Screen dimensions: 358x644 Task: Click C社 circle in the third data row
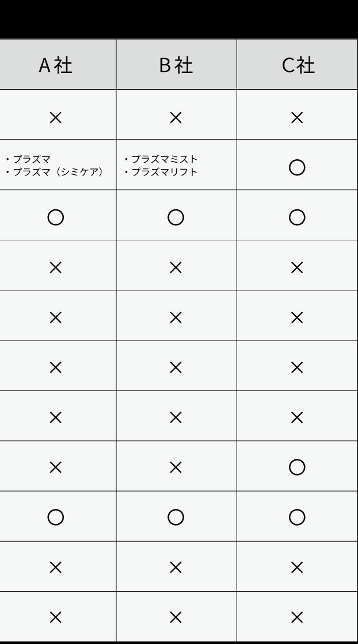(x=297, y=217)
